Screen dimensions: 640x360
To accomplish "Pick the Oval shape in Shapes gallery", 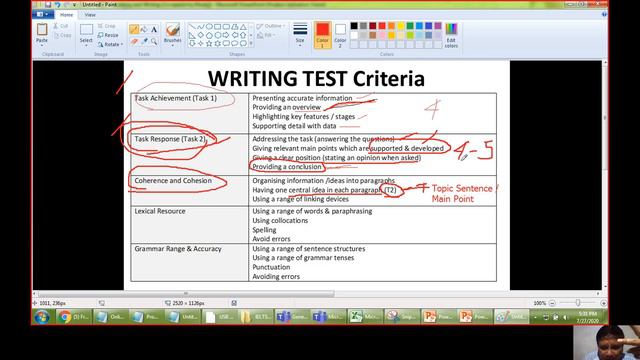I will (209, 27).
